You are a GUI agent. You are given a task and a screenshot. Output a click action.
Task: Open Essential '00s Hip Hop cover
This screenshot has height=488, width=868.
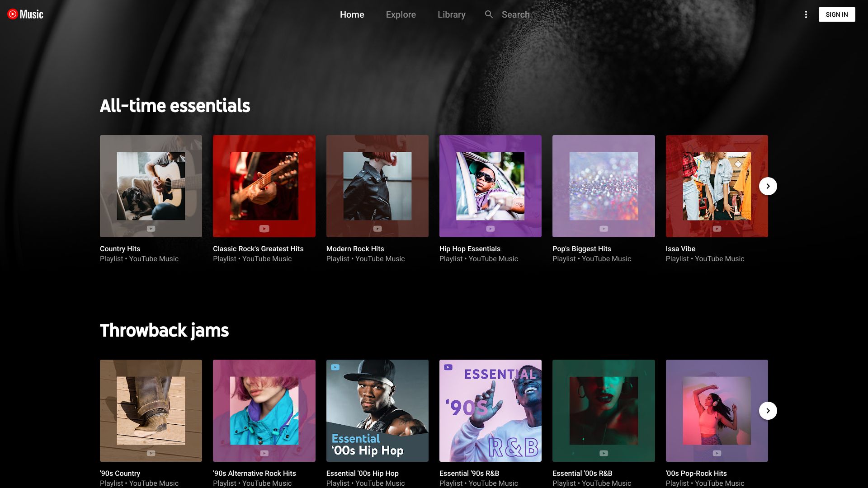pyautogui.click(x=377, y=411)
